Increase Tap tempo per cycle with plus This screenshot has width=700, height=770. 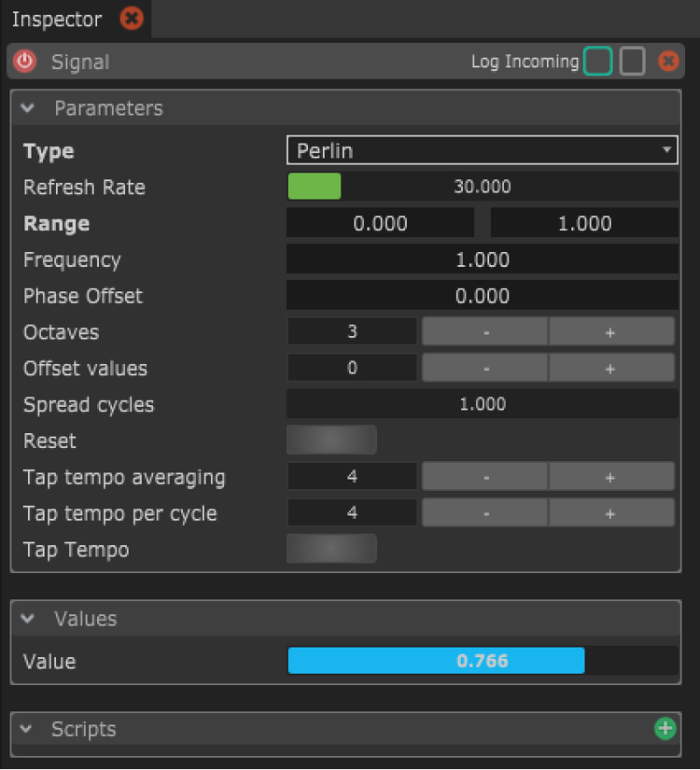click(611, 514)
